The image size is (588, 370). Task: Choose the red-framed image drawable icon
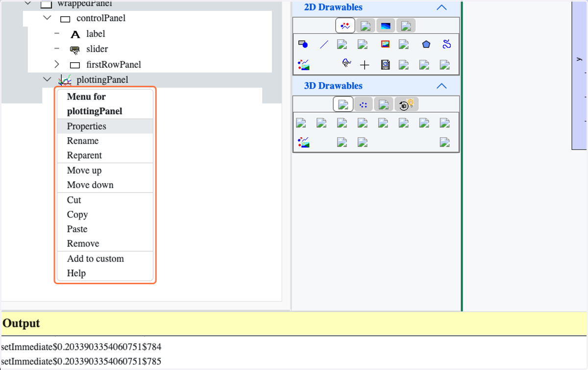click(385, 45)
